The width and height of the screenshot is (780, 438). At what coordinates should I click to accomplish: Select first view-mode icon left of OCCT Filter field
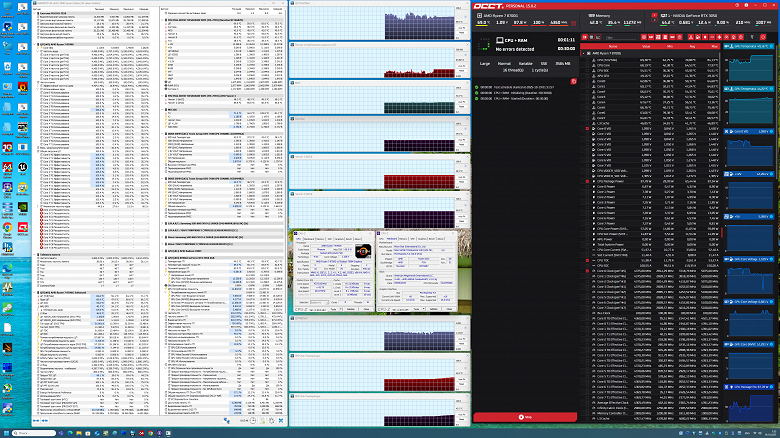[x=585, y=37]
